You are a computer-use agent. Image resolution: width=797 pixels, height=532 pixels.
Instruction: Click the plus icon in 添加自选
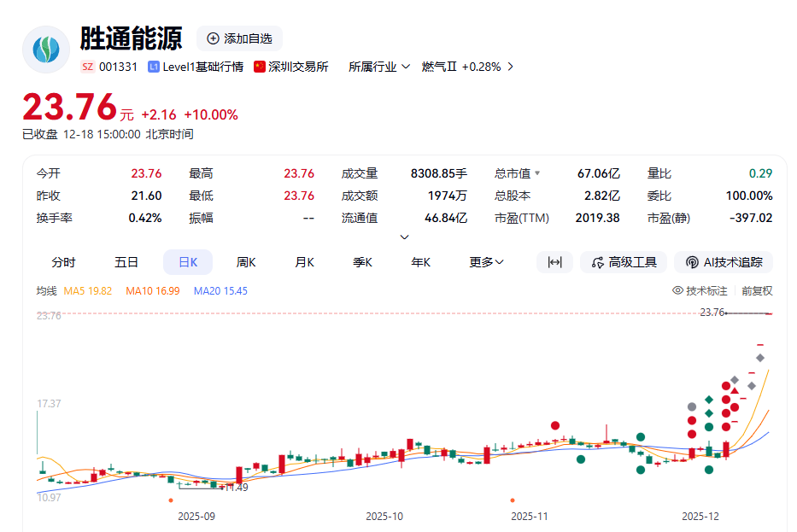(x=213, y=38)
